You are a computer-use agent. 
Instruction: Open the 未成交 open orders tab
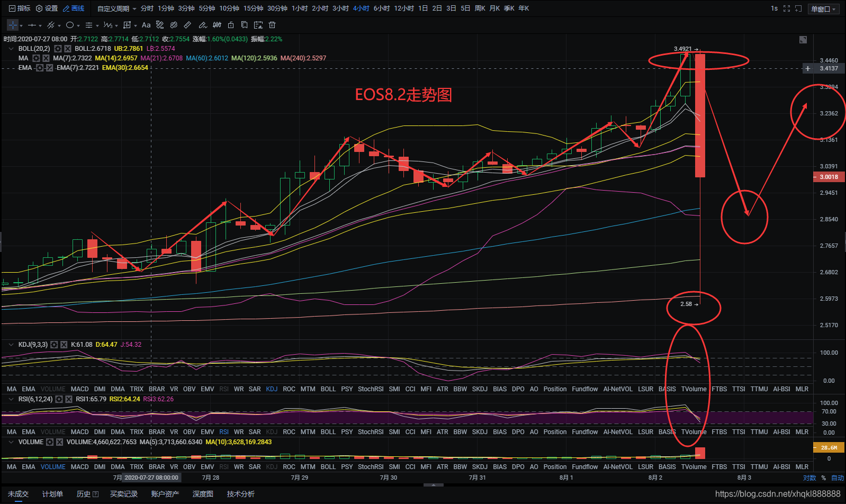[18, 494]
